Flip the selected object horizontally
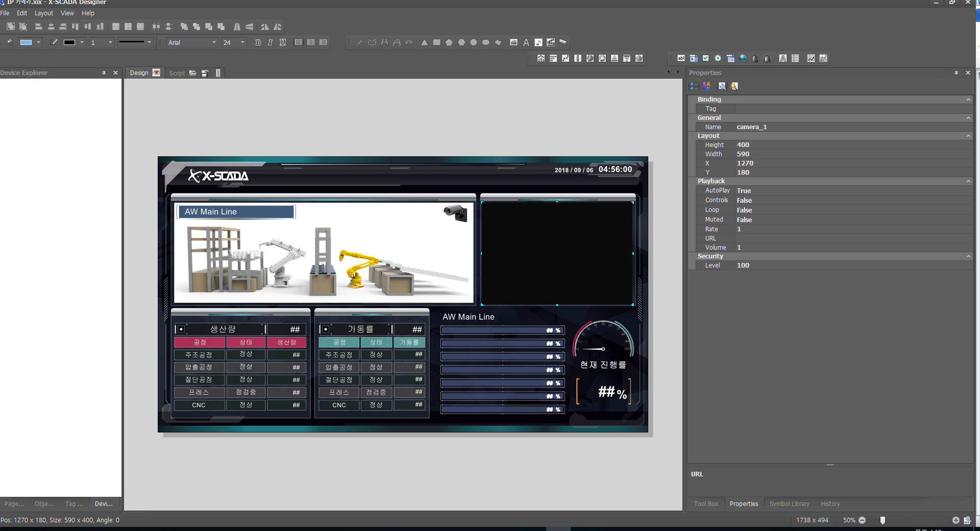The image size is (980, 531). [237, 27]
